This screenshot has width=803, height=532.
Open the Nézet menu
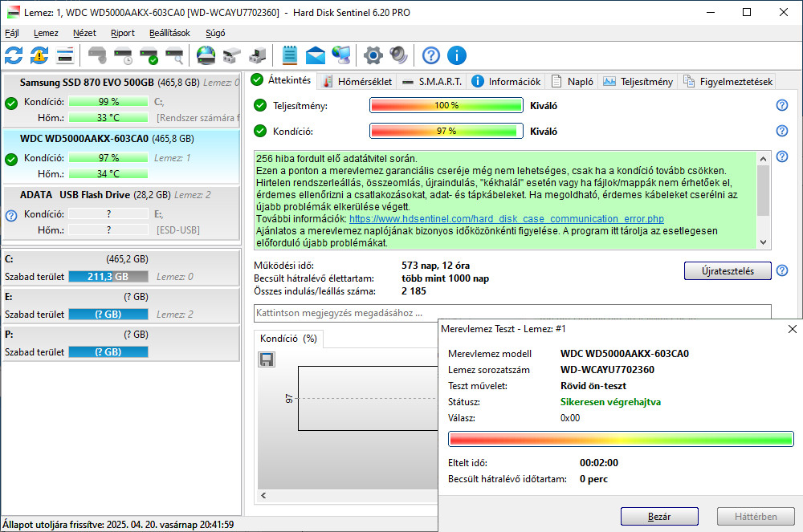pos(84,33)
